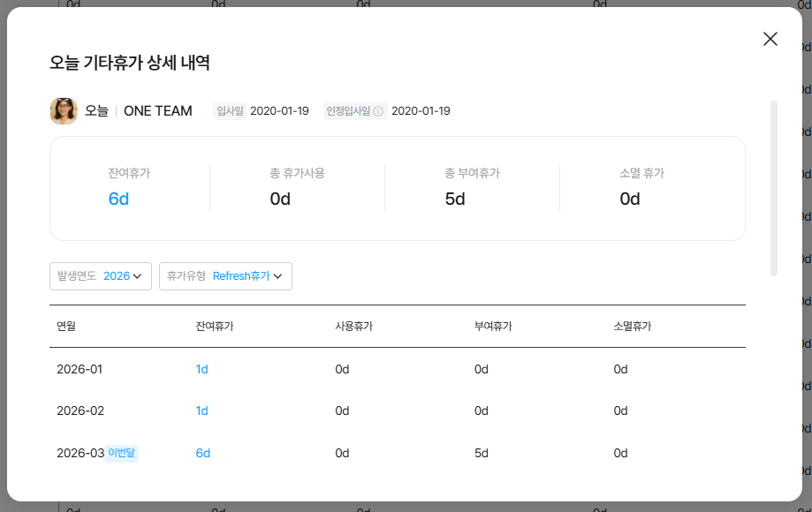Click the profile avatar of 오늘
The image size is (812, 512).
[x=64, y=111]
